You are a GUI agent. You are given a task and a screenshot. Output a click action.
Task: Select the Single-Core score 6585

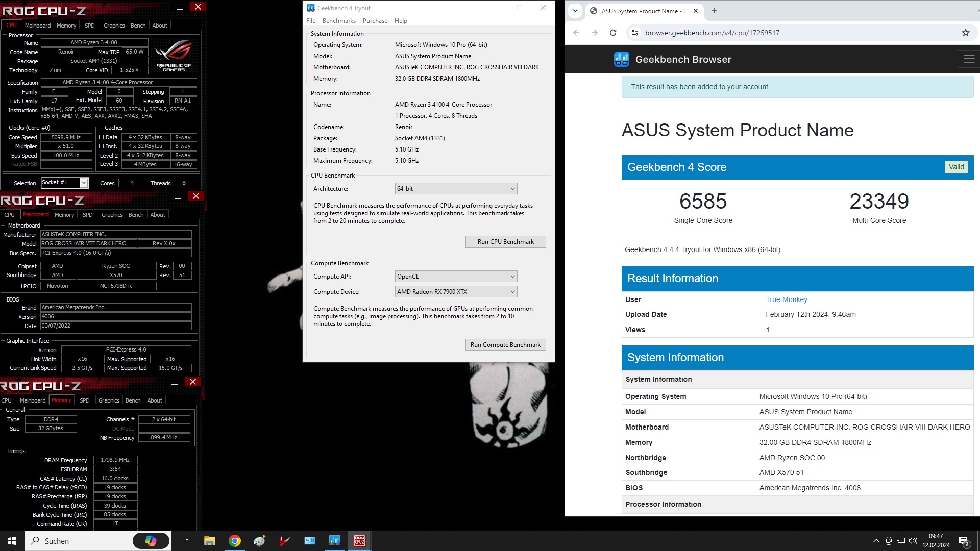coord(703,202)
